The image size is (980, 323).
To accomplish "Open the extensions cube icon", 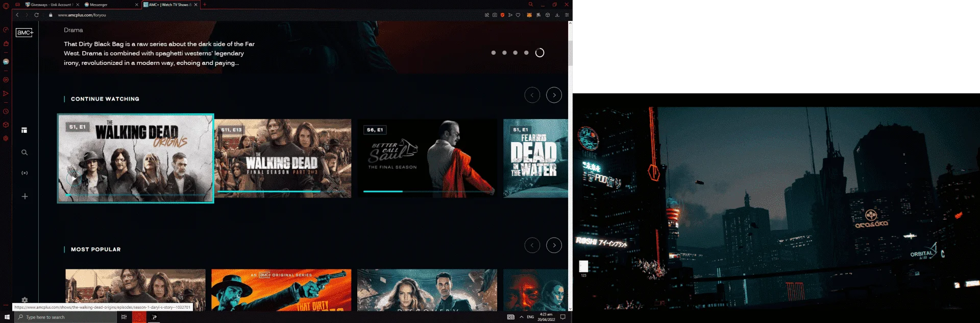I will pos(548,15).
